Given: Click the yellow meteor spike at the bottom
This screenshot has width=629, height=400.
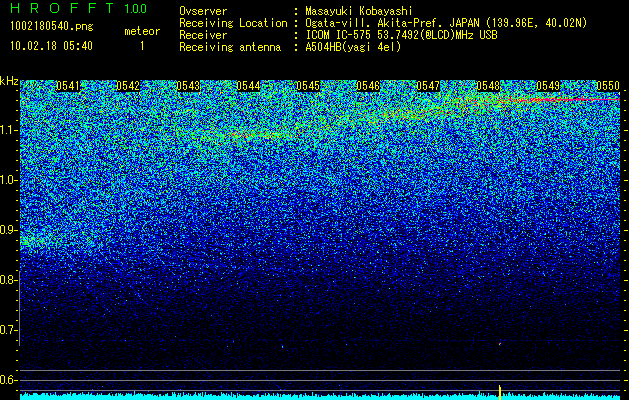Looking at the screenshot, I should tap(500, 392).
